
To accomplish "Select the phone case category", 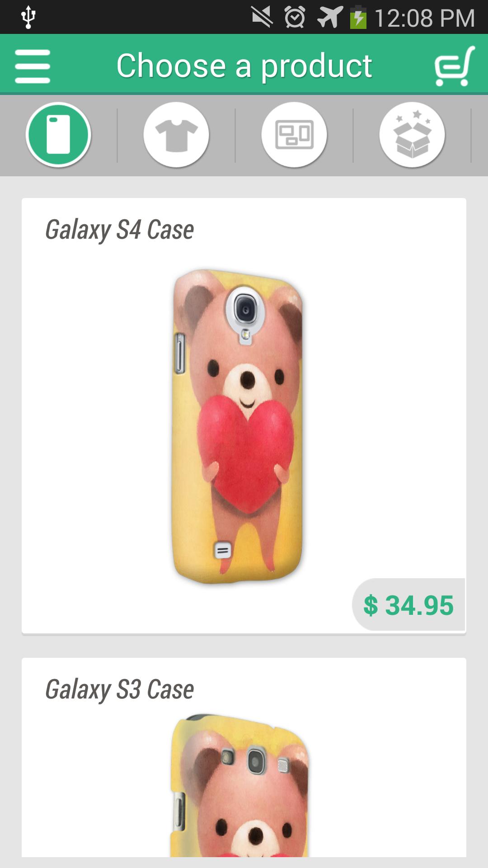I will click(59, 135).
